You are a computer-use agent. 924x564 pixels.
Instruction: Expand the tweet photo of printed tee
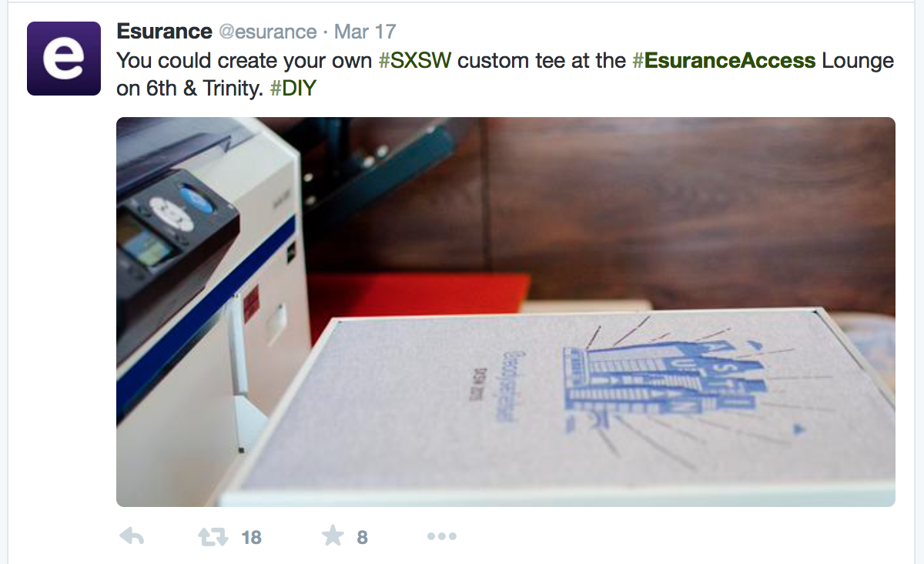pyautogui.click(x=506, y=312)
